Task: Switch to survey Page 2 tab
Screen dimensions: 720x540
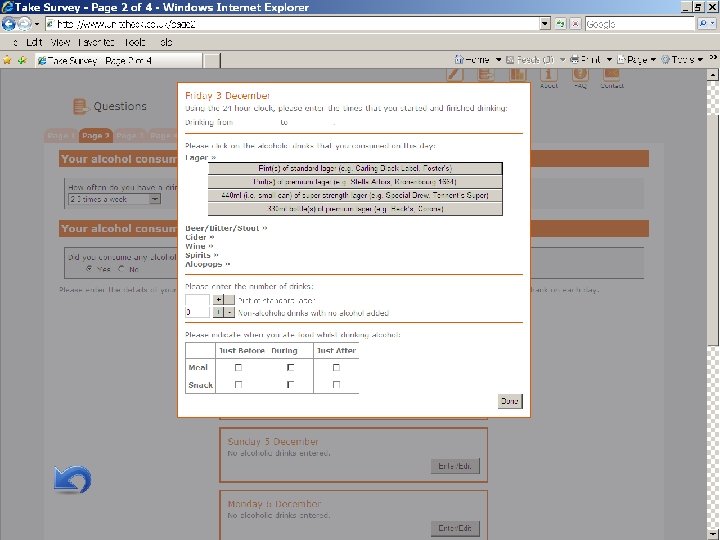Action: pyautogui.click(x=96, y=136)
